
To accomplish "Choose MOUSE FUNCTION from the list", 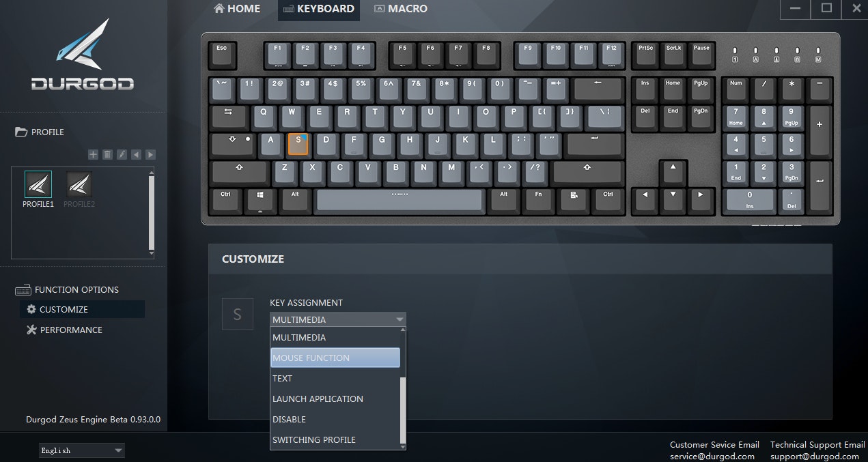I will pos(335,358).
